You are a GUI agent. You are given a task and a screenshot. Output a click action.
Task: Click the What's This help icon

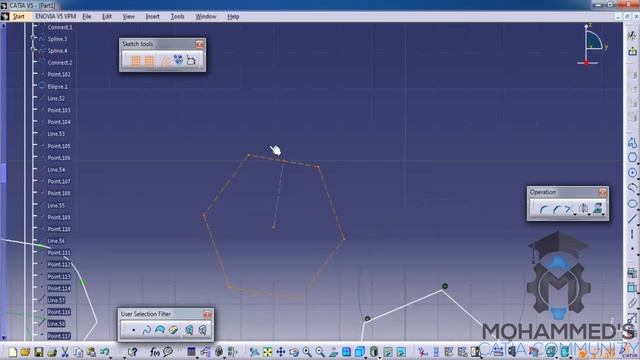tap(132, 352)
